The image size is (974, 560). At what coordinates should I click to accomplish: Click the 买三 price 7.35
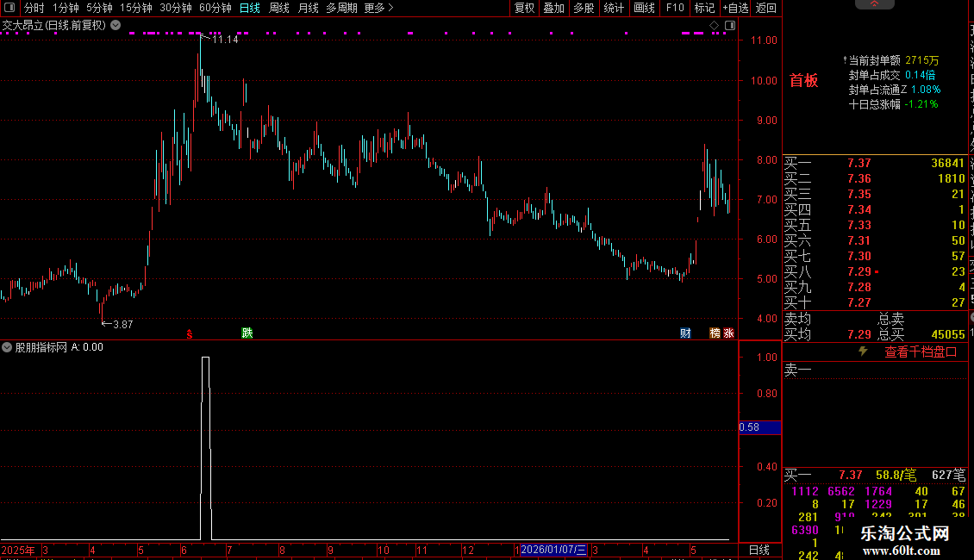coord(859,195)
